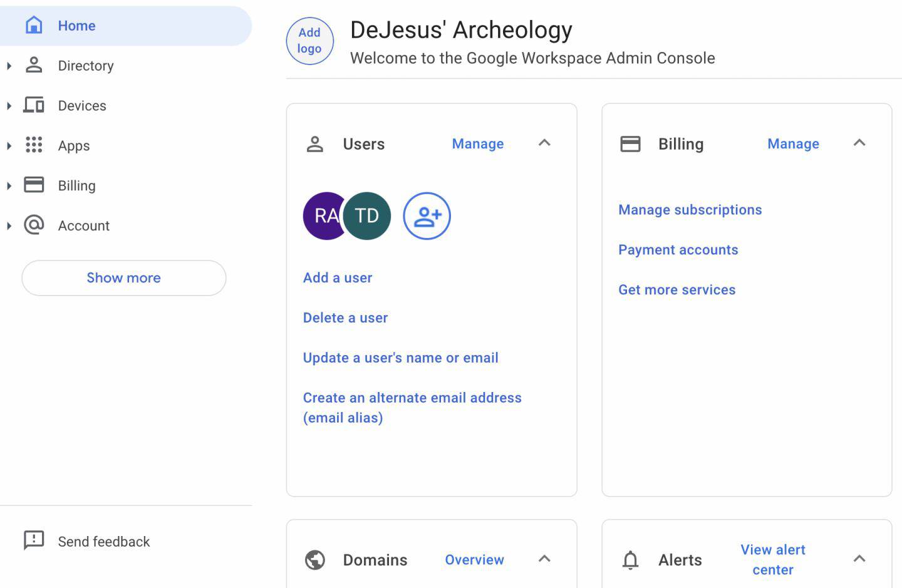Viewport: 902px width, 588px height.
Task: Collapse the Billing card
Action: 860,143
